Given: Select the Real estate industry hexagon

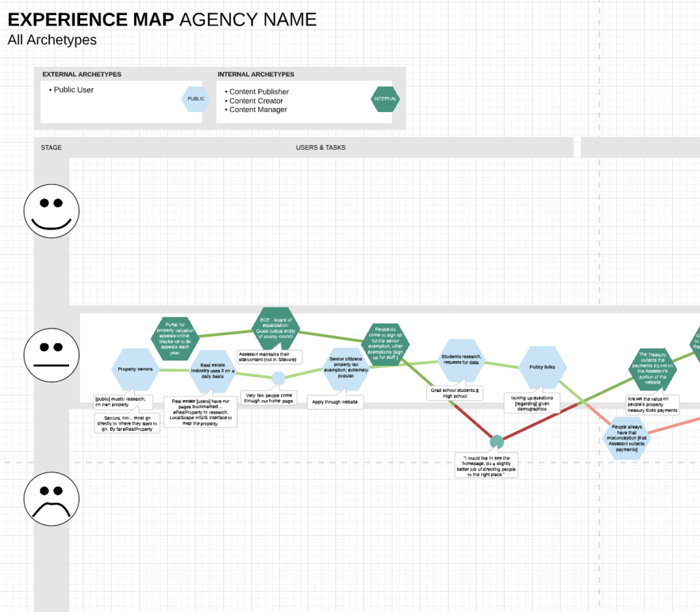Looking at the screenshot, I should tap(213, 371).
